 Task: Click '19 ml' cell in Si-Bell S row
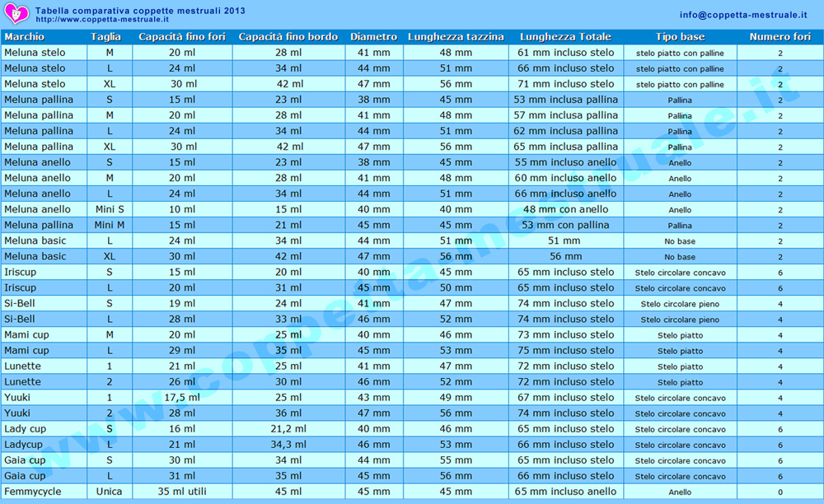click(182, 303)
